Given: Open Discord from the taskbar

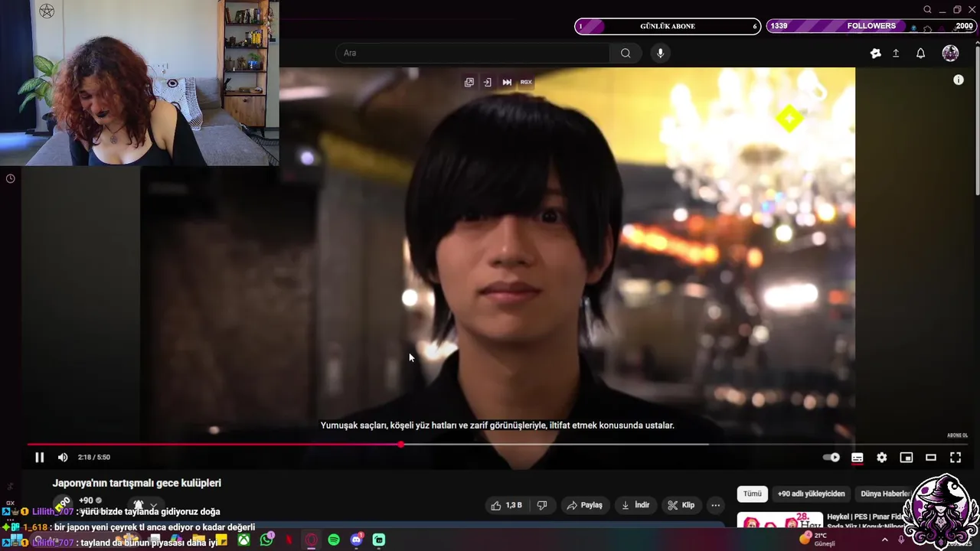Looking at the screenshot, I should pyautogui.click(x=356, y=540).
